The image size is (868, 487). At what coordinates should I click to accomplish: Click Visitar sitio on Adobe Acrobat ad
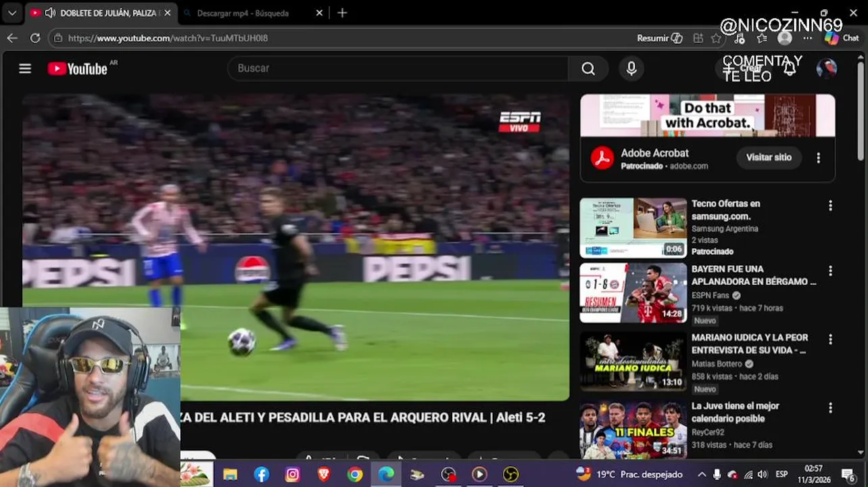(x=769, y=157)
